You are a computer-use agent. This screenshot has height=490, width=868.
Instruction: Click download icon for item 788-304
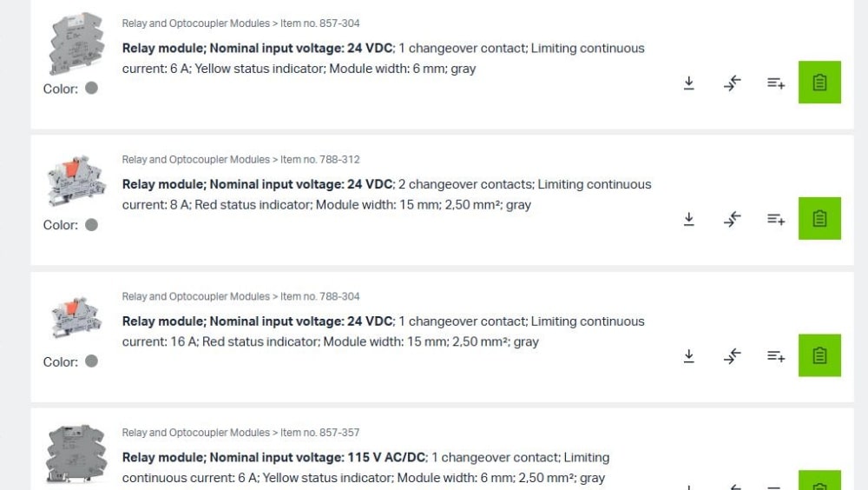688,356
